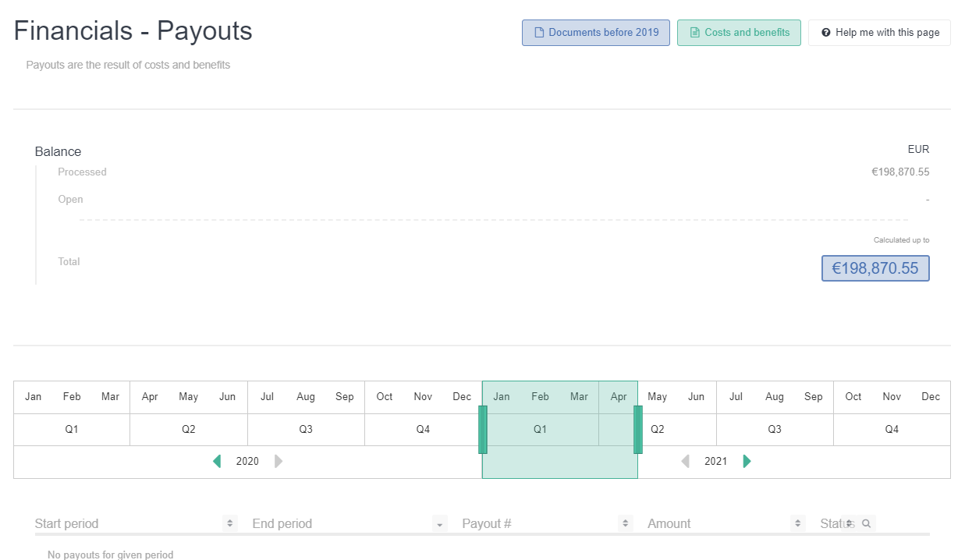This screenshot has width=965, height=560.
Task: Select May 2020 in the month row
Action: tap(188, 397)
